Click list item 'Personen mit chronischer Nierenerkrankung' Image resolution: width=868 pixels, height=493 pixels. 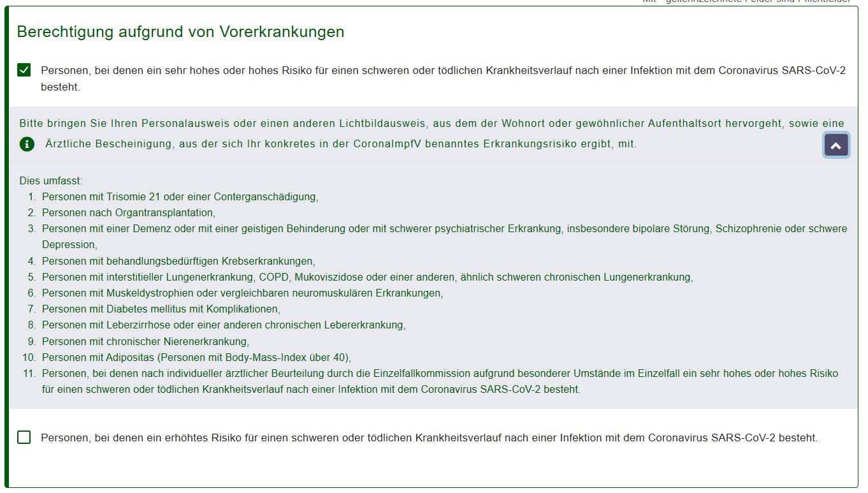click(x=145, y=341)
